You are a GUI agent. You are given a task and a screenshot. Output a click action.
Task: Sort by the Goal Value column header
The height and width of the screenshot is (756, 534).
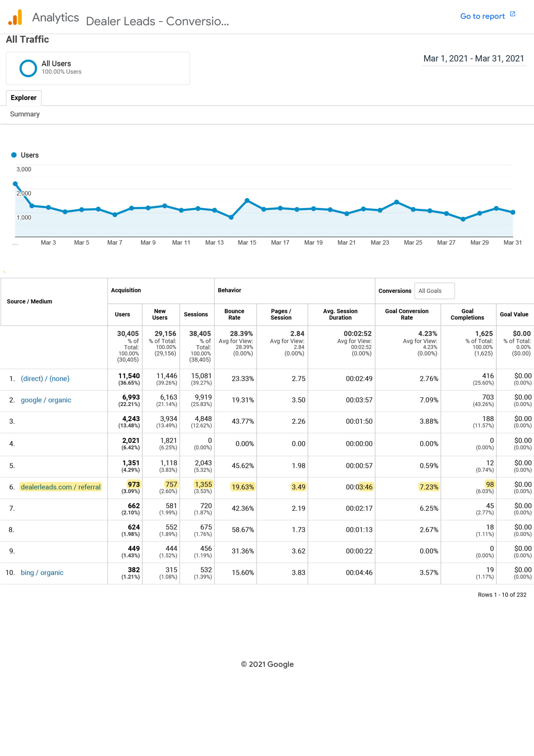[x=514, y=315]
